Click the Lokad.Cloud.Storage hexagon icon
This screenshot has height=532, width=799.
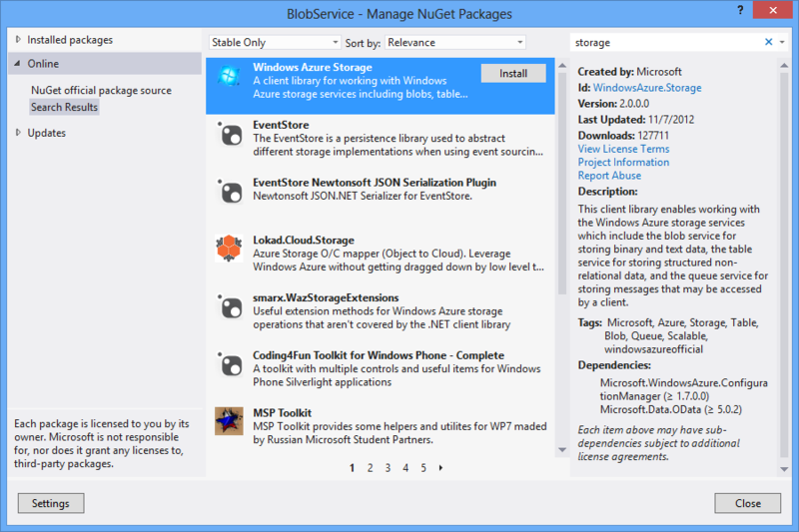[229, 249]
